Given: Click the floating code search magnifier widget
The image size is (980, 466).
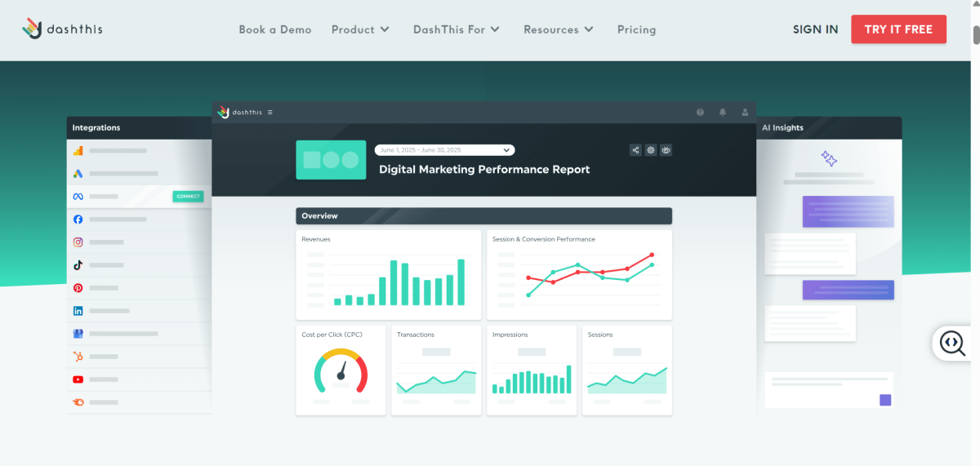Looking at the screenshot, I should 952,343.
